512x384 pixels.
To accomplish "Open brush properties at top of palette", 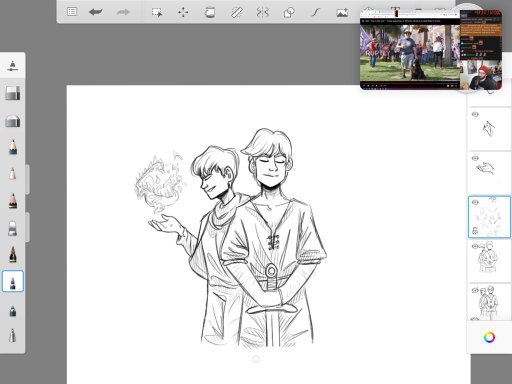I will [x=13, y=66].
